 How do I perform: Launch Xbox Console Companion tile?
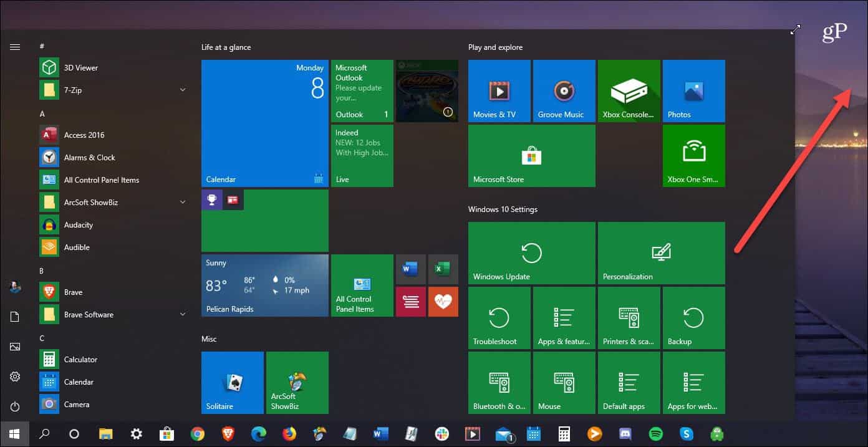(x=629, y=91)
